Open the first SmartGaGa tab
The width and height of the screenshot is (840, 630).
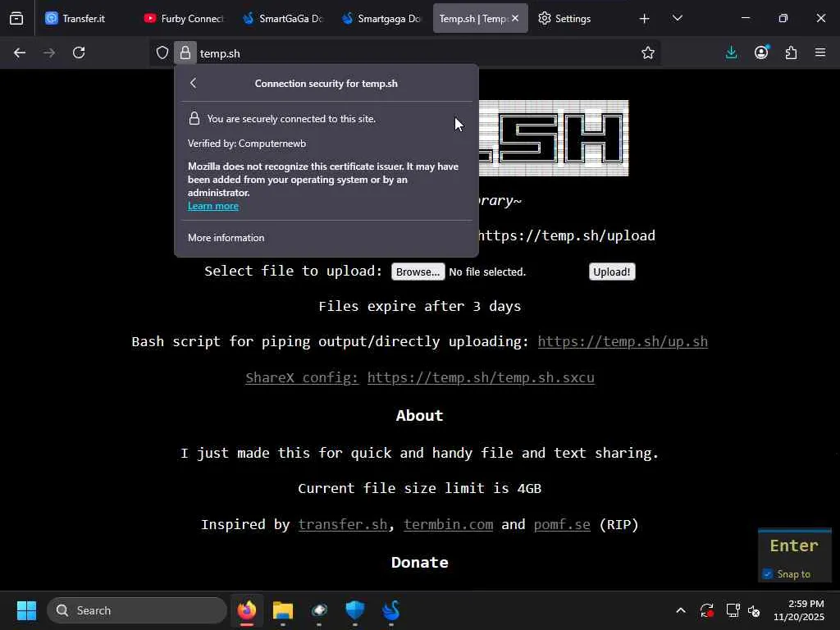tap(282, 18)
